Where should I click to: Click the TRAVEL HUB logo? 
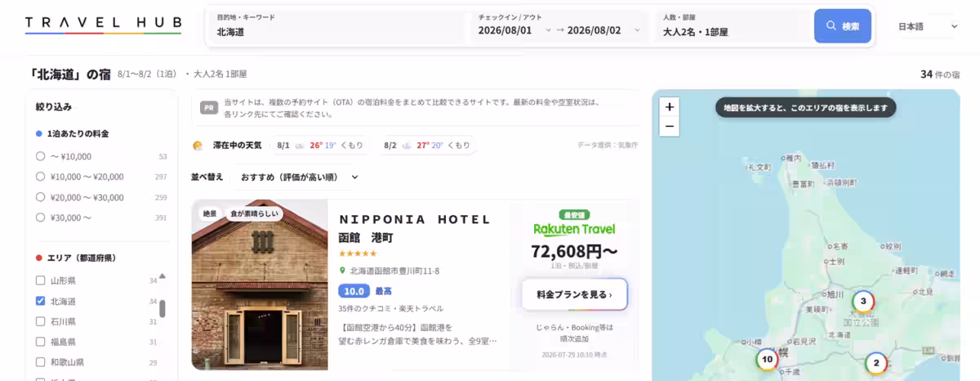103,25
